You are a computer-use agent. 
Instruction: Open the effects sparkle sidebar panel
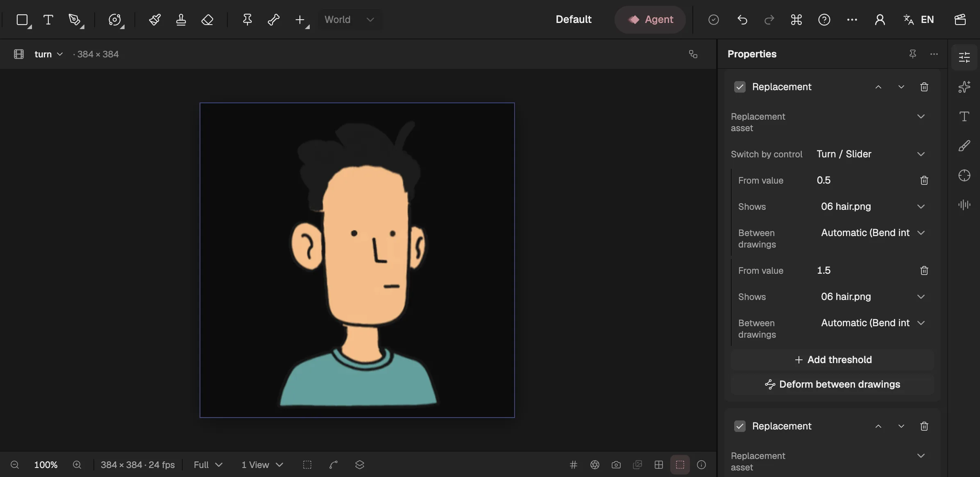(964, 87)
